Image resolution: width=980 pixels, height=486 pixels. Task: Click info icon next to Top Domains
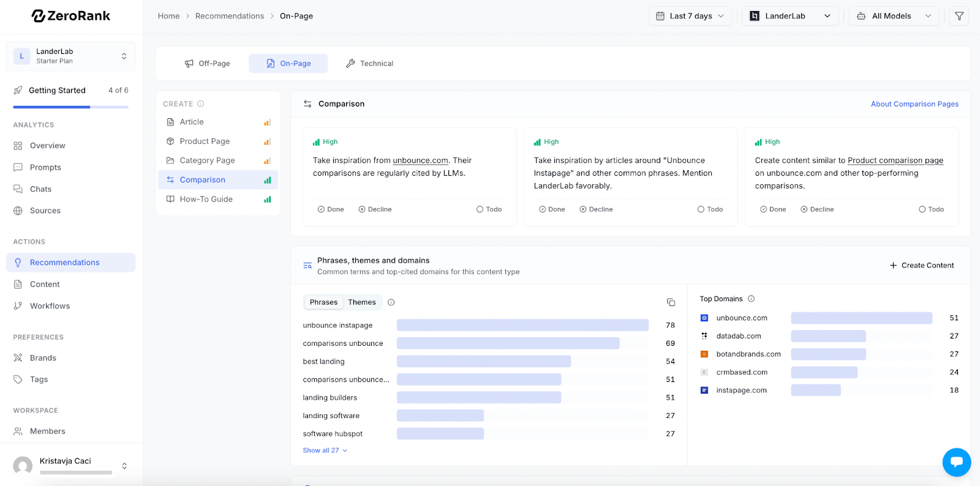click(751, 299)
